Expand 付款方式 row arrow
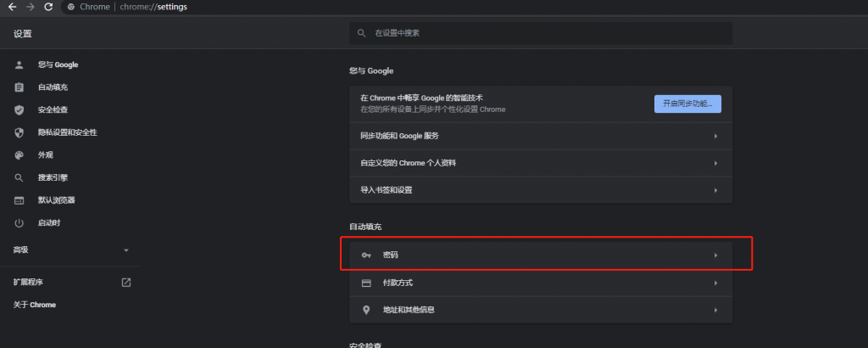Screen dimensions: 868x348 715,283
